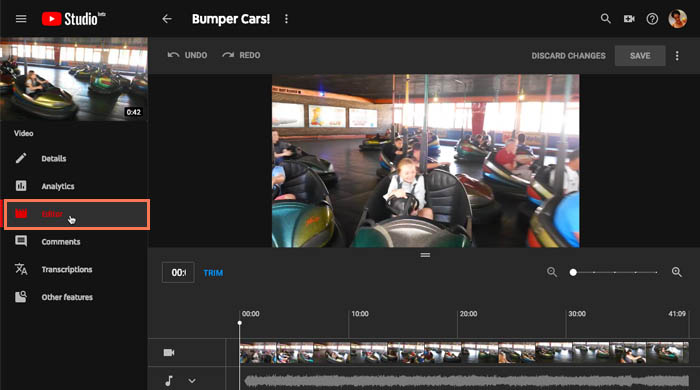Click the video preview frame

(425, 161)
